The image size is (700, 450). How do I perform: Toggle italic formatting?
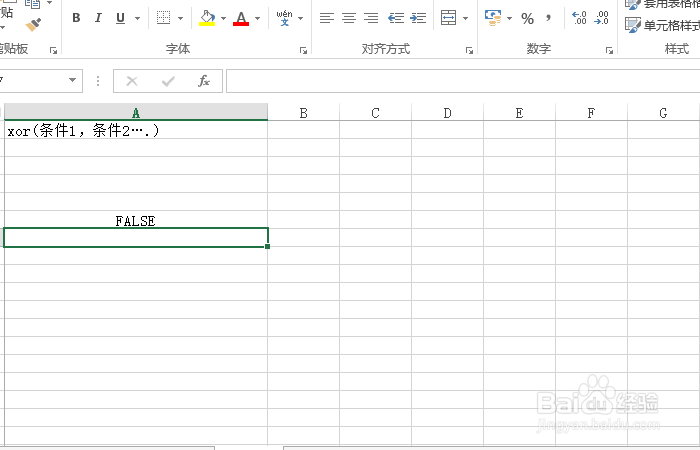point(98,18)
